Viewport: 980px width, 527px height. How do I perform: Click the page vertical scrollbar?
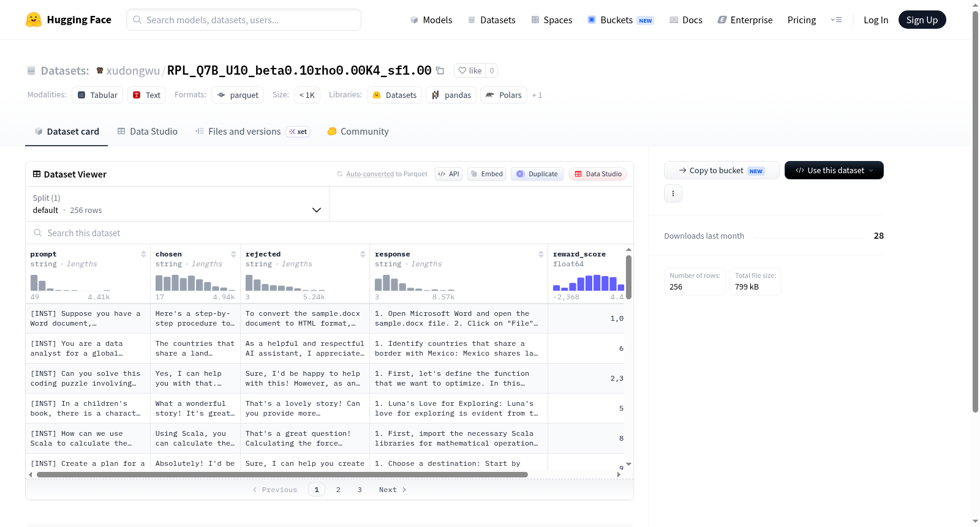(975, 211)
